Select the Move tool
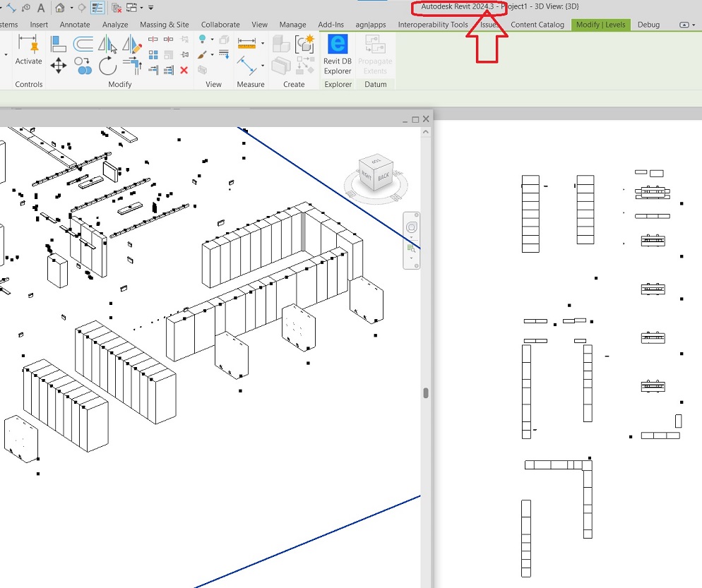 point(58,66)
